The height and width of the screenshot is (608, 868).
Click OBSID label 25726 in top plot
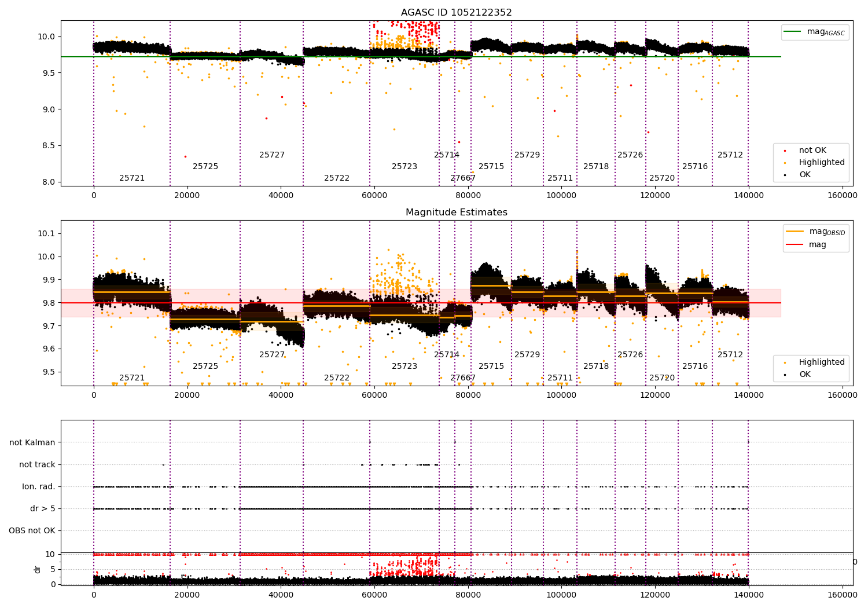point(630,155)
